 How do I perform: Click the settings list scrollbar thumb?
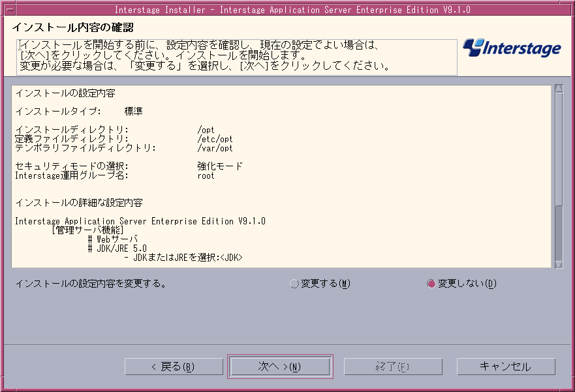click(x=559, y=148)
